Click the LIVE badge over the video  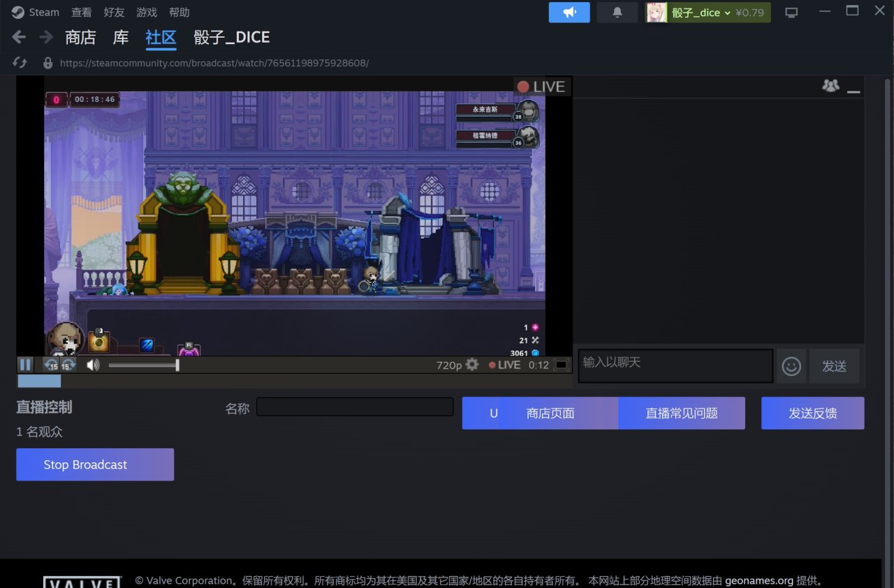tap(541, 87)
